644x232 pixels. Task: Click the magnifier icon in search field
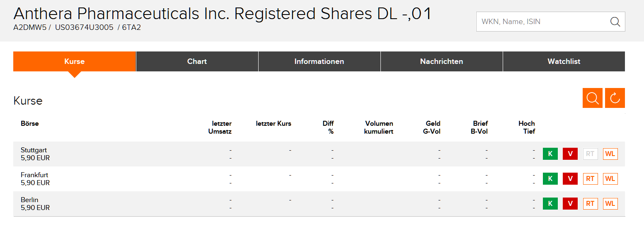(x=615, y=22)
